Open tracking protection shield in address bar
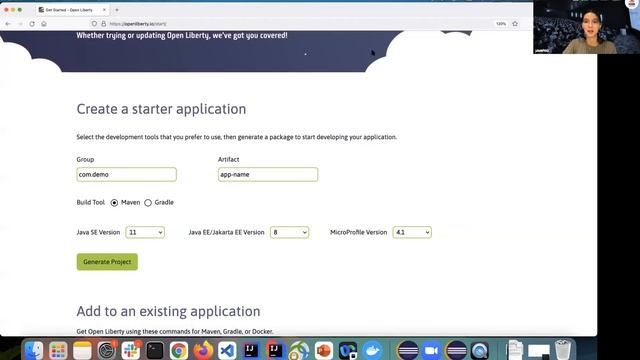640x360 pixels. point(94,24)
